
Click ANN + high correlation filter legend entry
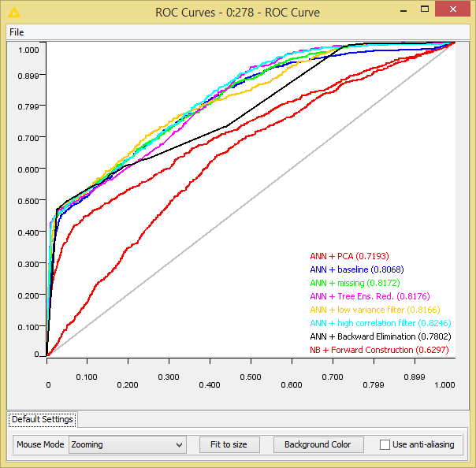[381, 323]
